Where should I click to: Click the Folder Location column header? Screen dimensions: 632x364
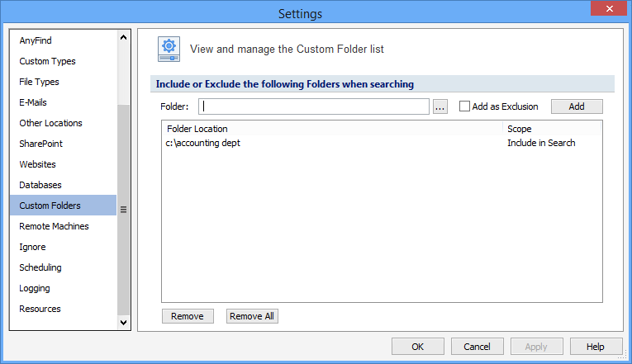pos(330,129)
